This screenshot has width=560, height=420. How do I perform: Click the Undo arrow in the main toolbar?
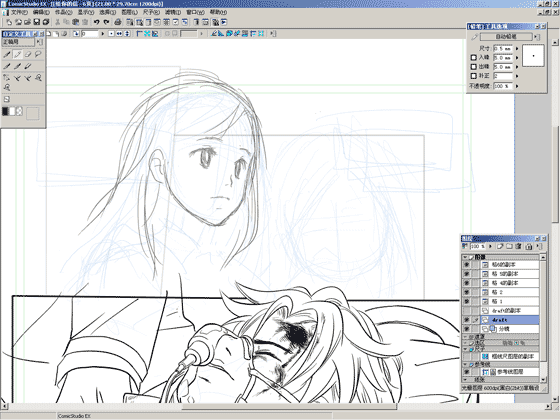pos(96,22)
